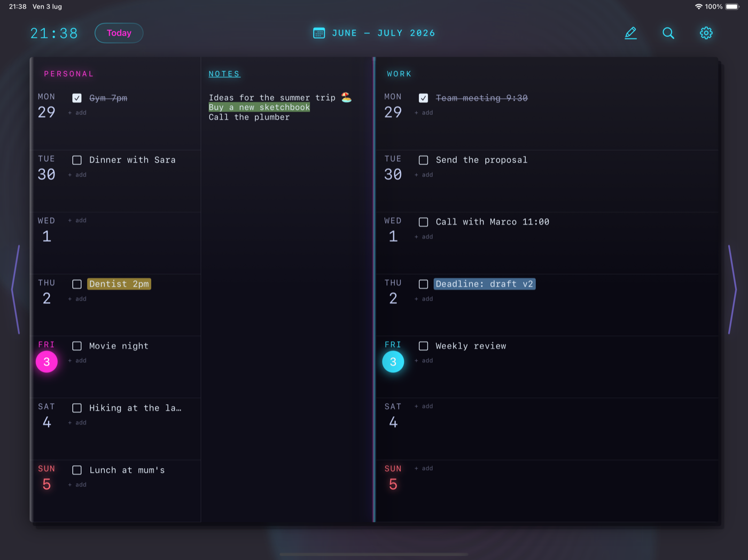Click the 'Weekly review' task text
Viewport: 748px width, 560px height.
(471, 346)
